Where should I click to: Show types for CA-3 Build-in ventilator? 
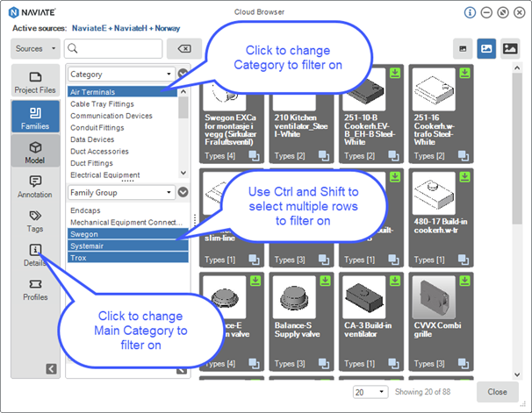coord(393,364)
